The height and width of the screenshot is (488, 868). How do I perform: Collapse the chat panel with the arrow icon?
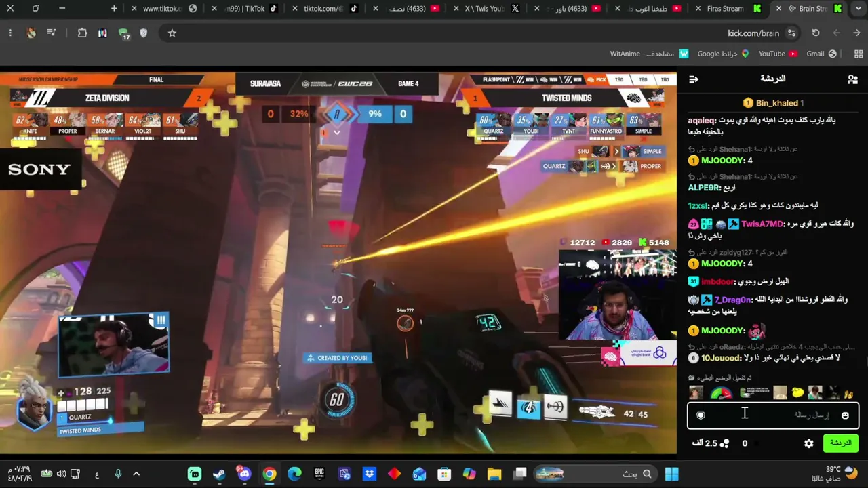[694, 79]
